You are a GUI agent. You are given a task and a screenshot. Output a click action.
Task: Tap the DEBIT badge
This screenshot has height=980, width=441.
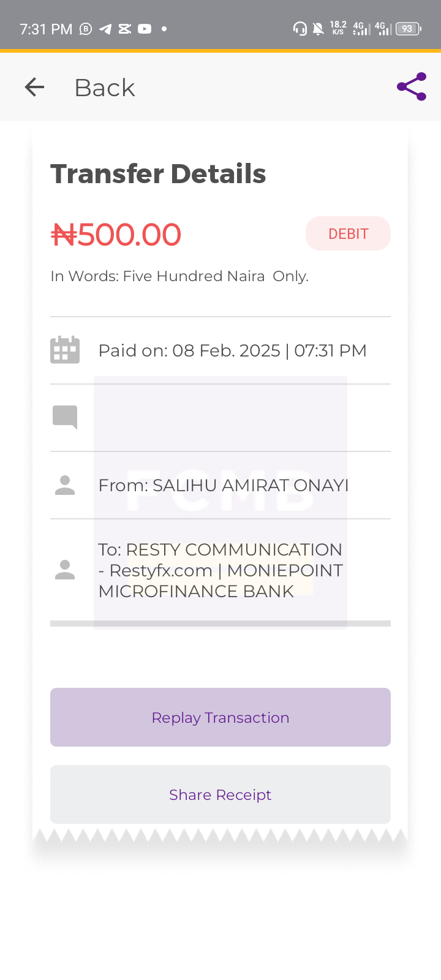(348, 233)
